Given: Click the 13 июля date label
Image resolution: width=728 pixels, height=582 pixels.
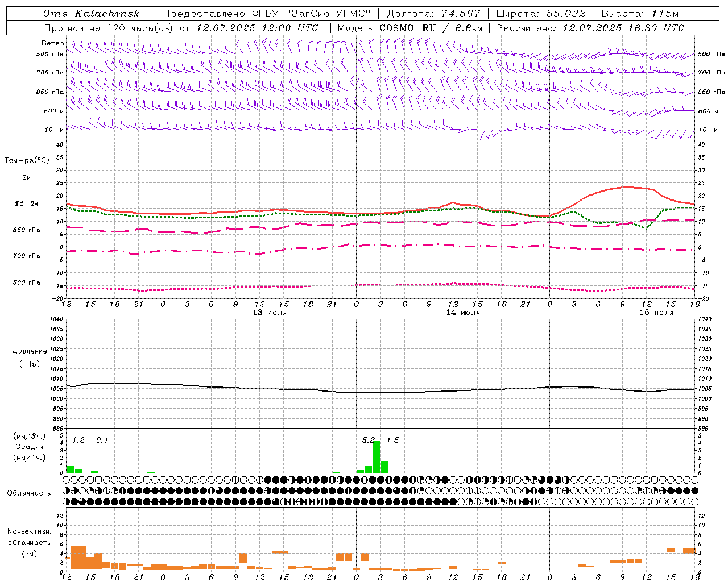Looking at the screenshot, I should [270, 313].
